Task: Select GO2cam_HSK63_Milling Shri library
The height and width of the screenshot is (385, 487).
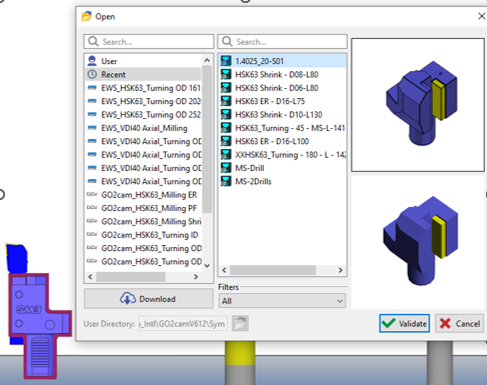Action: 144,221
